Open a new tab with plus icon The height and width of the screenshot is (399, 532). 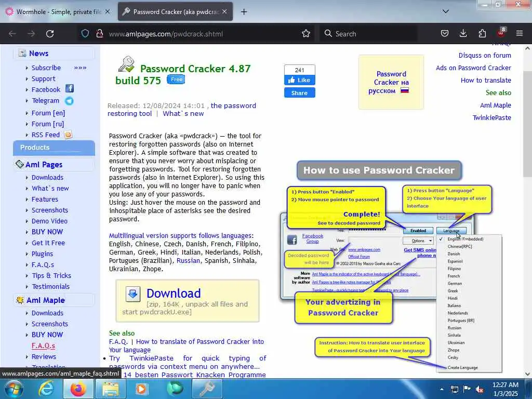[x=244, y=12]
